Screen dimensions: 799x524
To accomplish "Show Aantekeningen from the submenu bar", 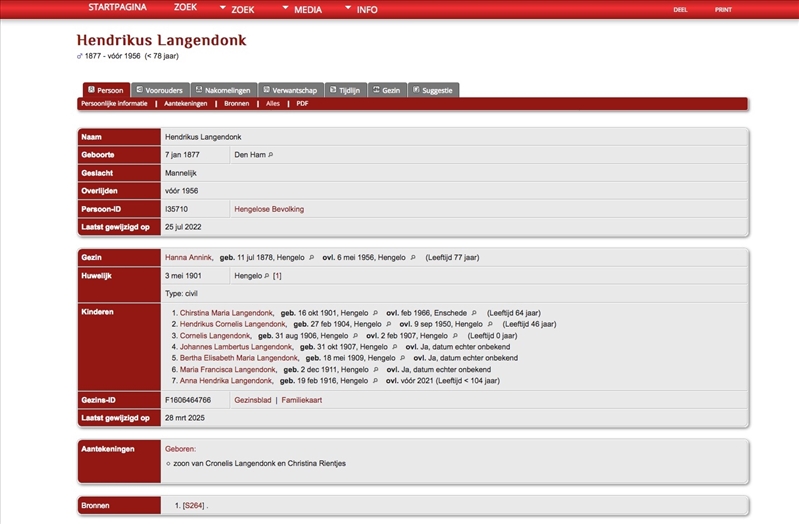I will [185, 103].
